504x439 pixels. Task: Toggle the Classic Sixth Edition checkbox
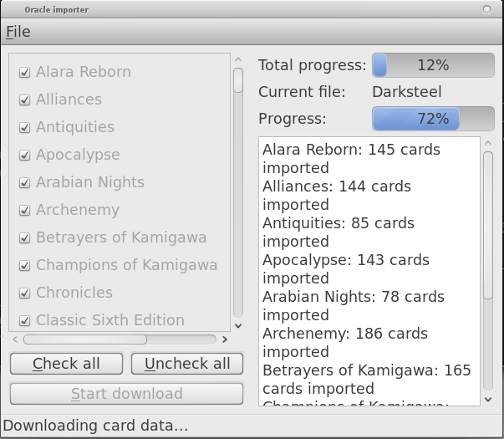pos(25,320)
